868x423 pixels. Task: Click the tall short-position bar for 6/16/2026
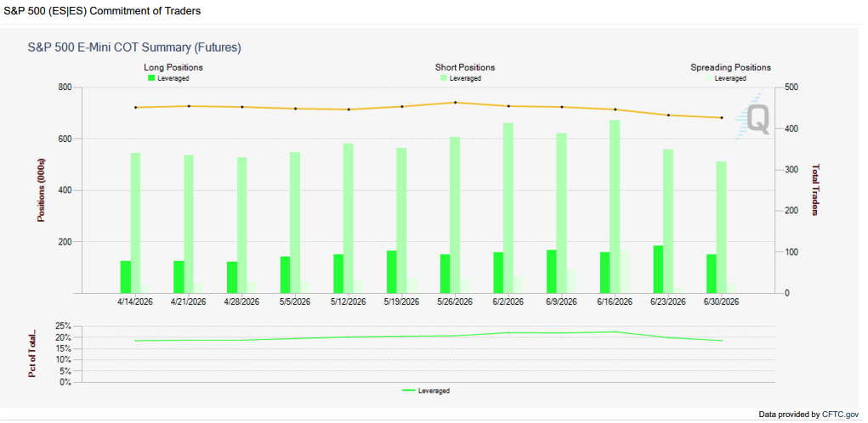click(x=615, y=206)
